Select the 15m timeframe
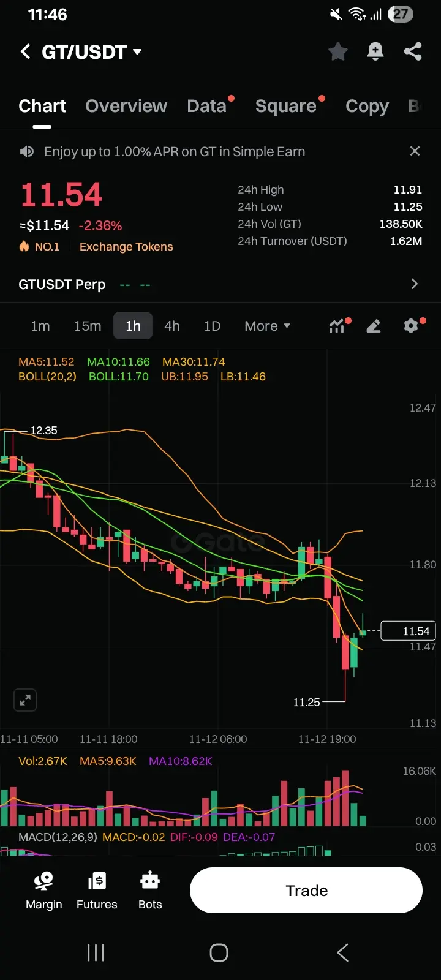The width and height of the screenshot is (441, 980). click(88, 326)
